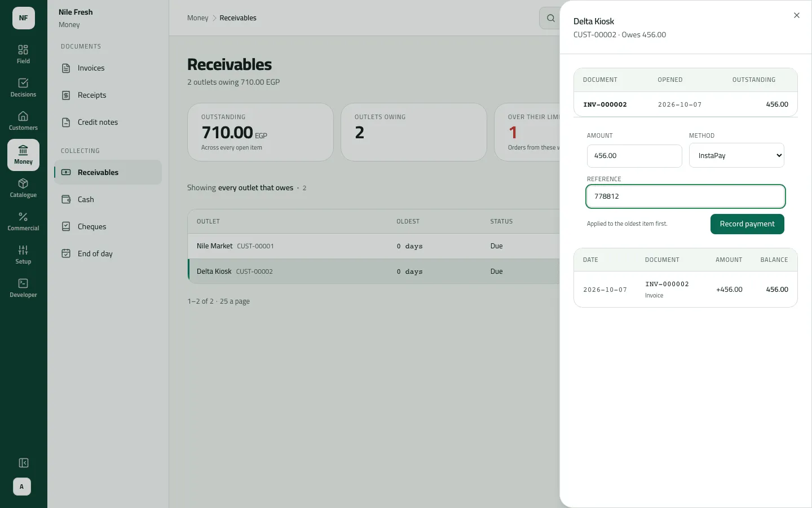Open the Method dropdown showing InstaPay
The height and width of the screenshot is (508, 812).
(736, 156)
